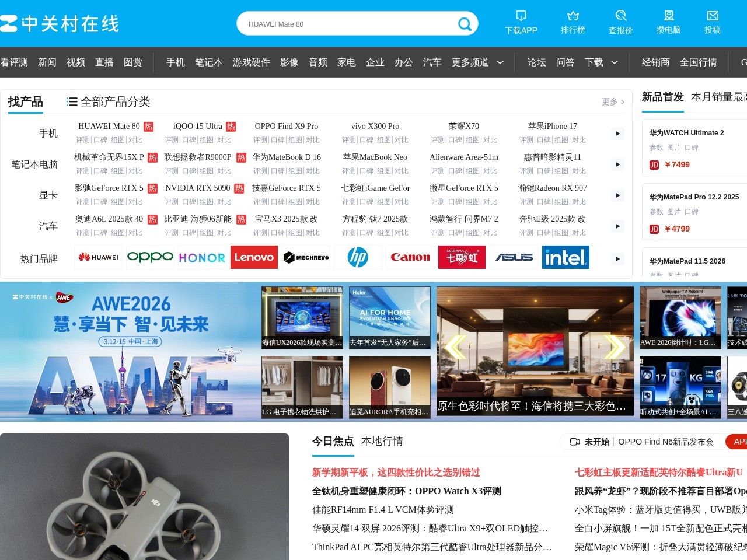Screen dimensions: 747x560
Task: Open the 攒电脑 PC builder icon
Action: pos(669,22)
